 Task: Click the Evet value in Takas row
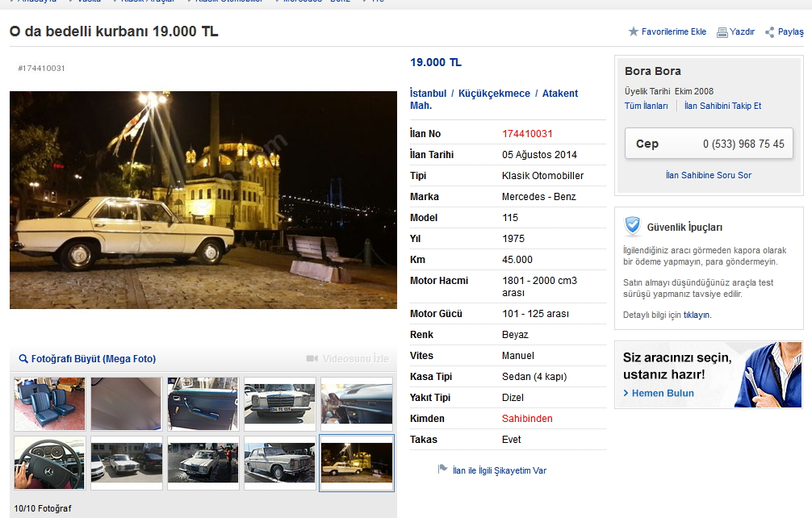click(511, 440)
